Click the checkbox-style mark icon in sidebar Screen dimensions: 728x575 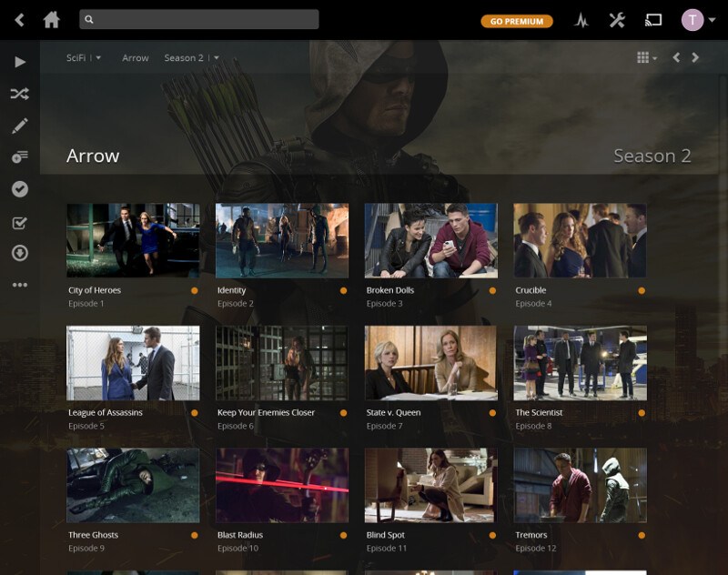[x=20, y=223]
